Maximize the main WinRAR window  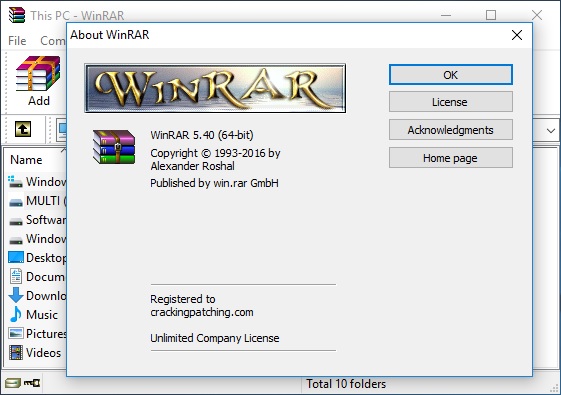pyautogui.click(x=491, y=15)
